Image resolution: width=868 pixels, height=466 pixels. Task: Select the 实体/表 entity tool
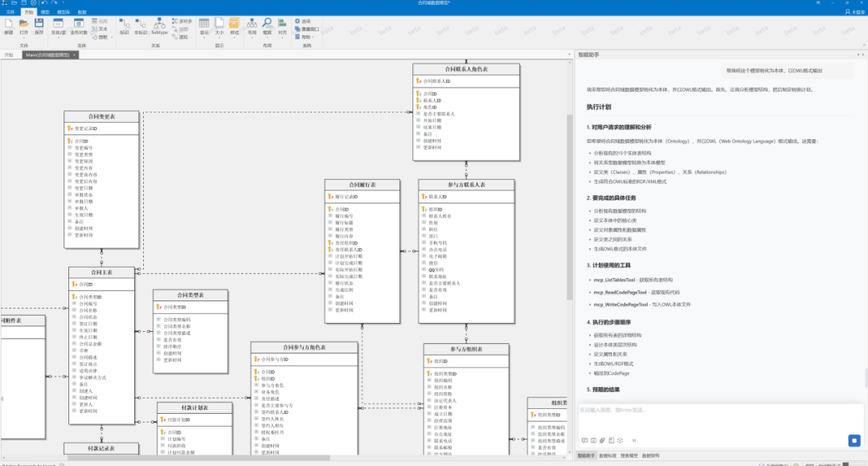(x=59, y=24)
